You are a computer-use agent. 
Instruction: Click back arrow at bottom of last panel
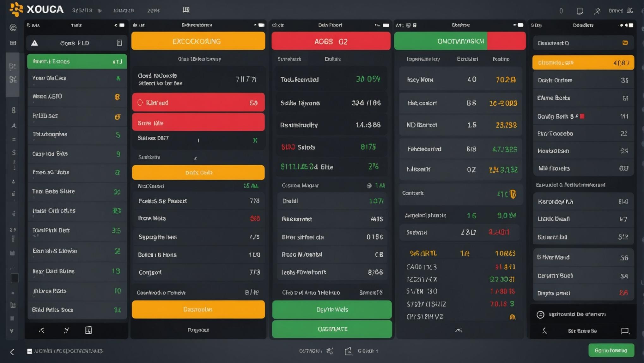(544, 331)
